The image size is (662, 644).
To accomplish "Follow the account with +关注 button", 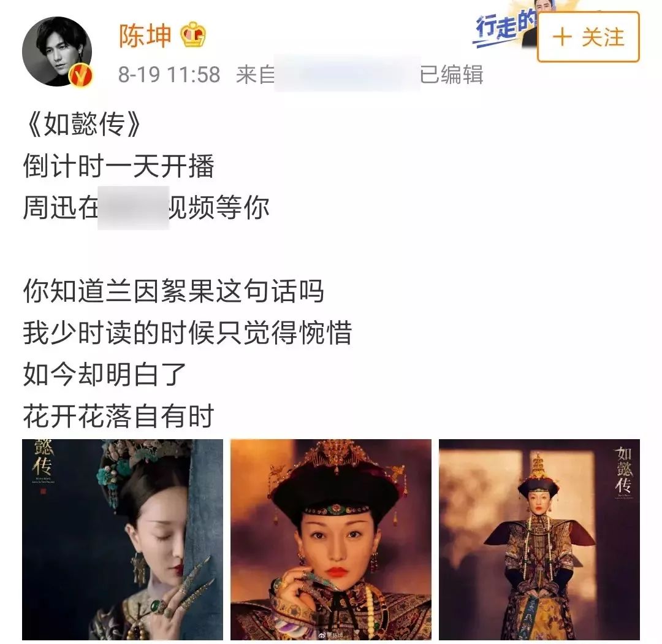I will [x=588, y=37].
